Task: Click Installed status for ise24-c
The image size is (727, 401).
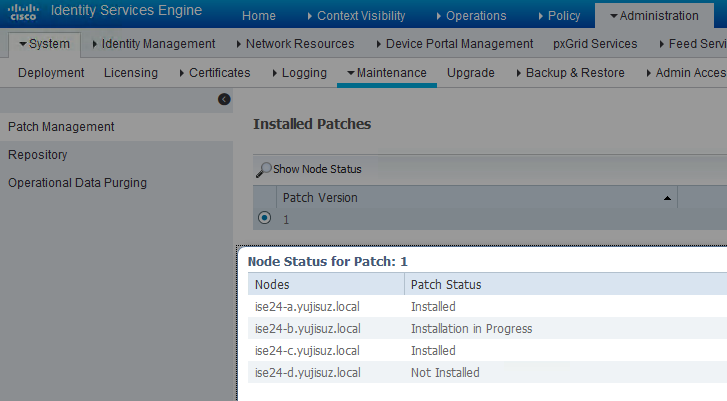Action: point(433,350)
